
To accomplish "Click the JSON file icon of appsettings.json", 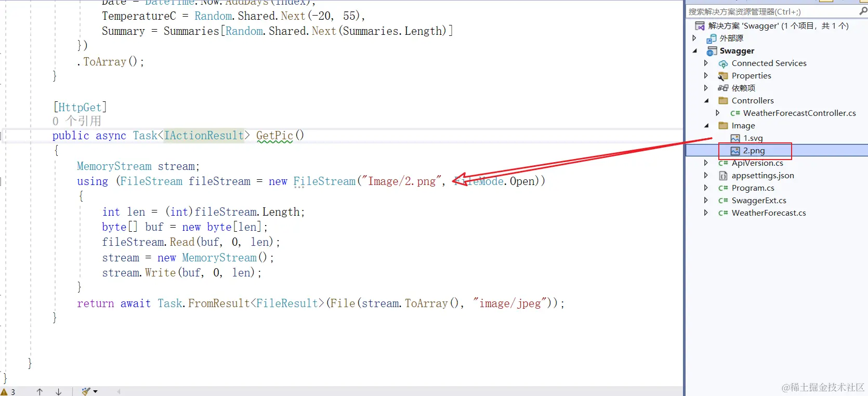I will tap(723, 176).
